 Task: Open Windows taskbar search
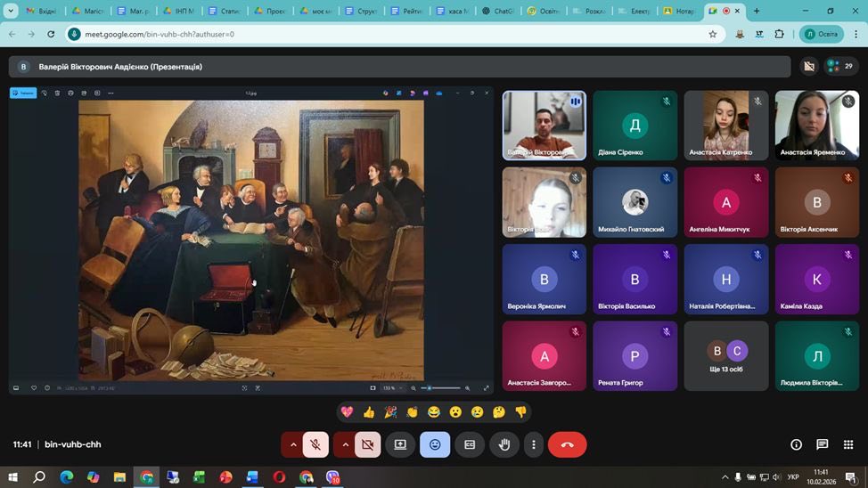[38, 477]
